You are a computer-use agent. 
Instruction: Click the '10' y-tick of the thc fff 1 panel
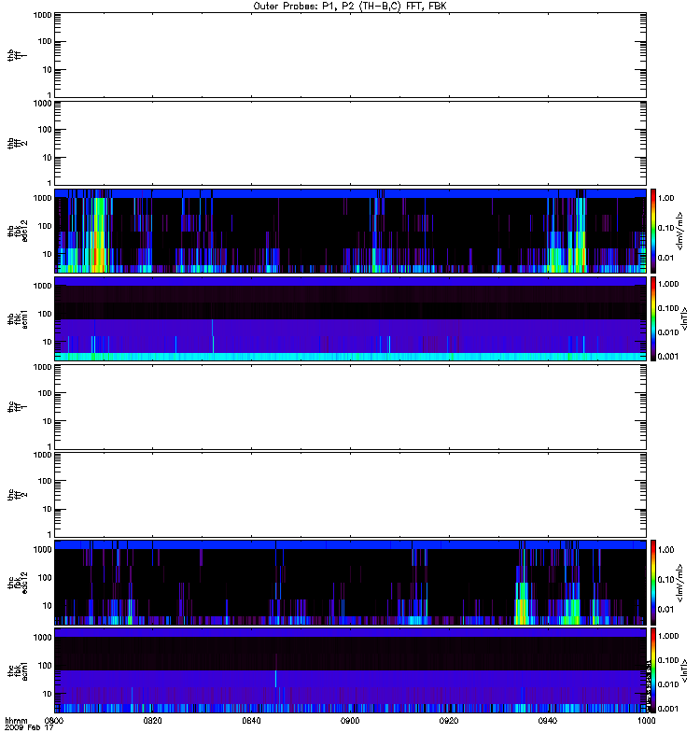[48, 421]
